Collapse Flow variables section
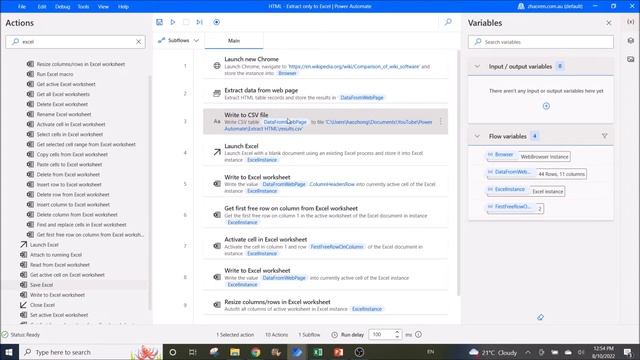The width and height of the screenshot is (640, 360). tap(477, 136)
